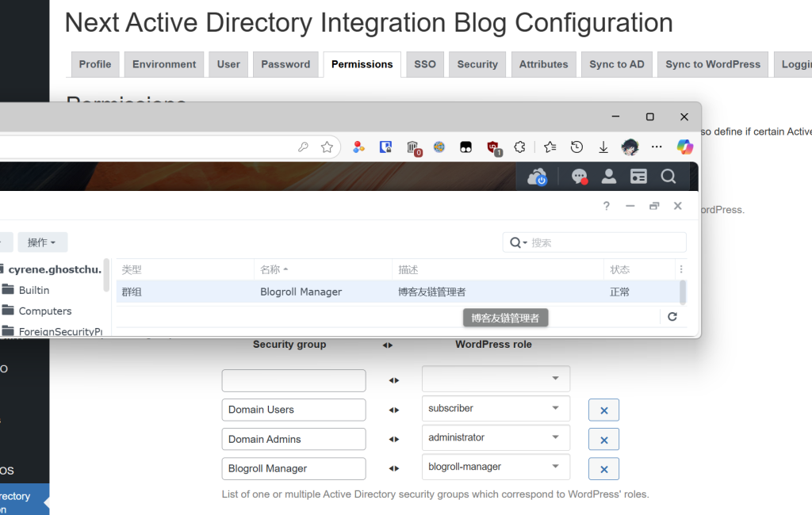
Task: Click the Domain Users security group field
Action: [293, 410]
